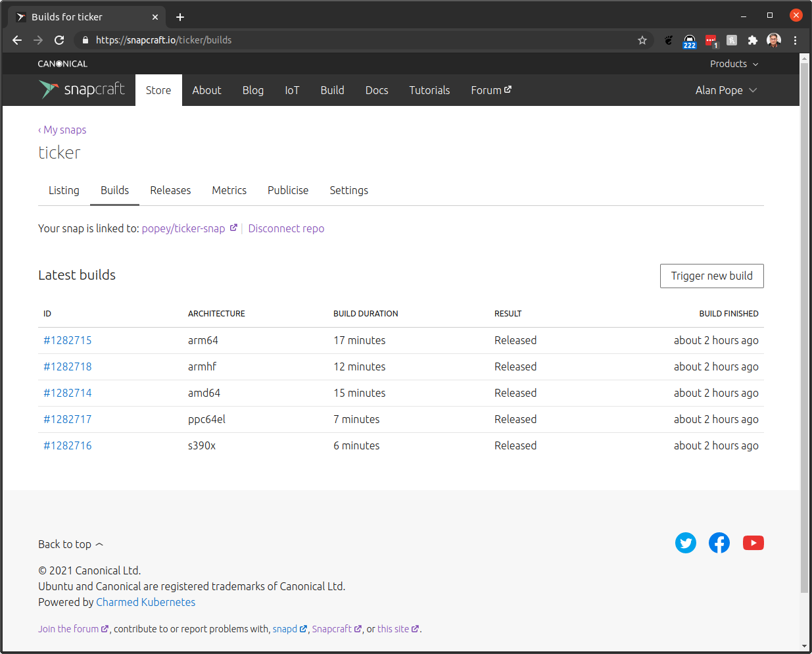The image size is (812, 654).
Task: Click the browser back arrow
Action: [x=17, y=40]
